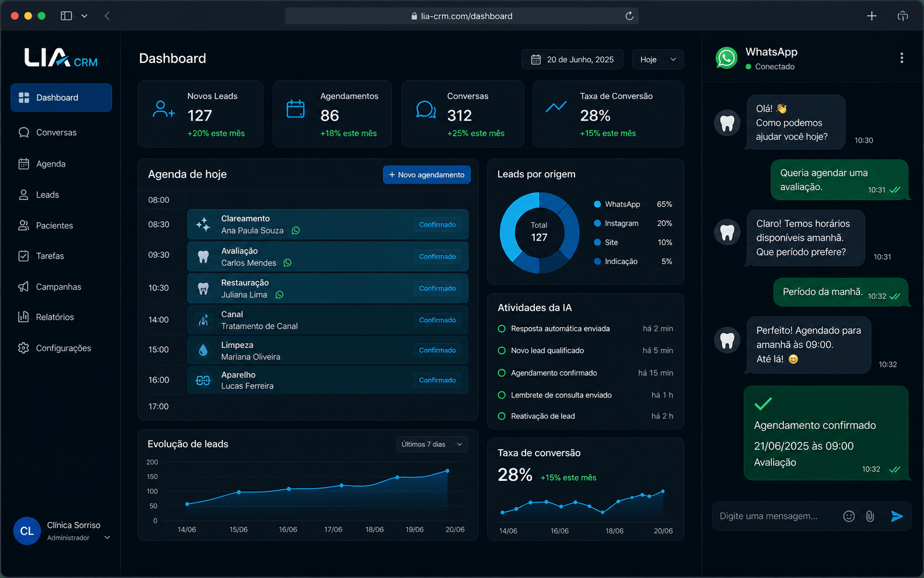Toggle the WhatsApp legend dot in chart
Image resolution: width=924 pixels, height=578 pixels.
(x=597, y=204)
